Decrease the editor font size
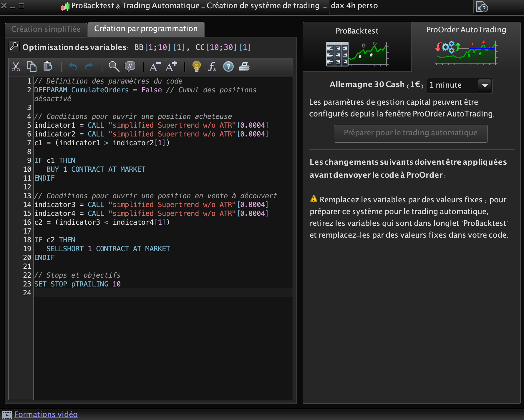This screenshot has height=420, width=524. [x=155, y=67]
